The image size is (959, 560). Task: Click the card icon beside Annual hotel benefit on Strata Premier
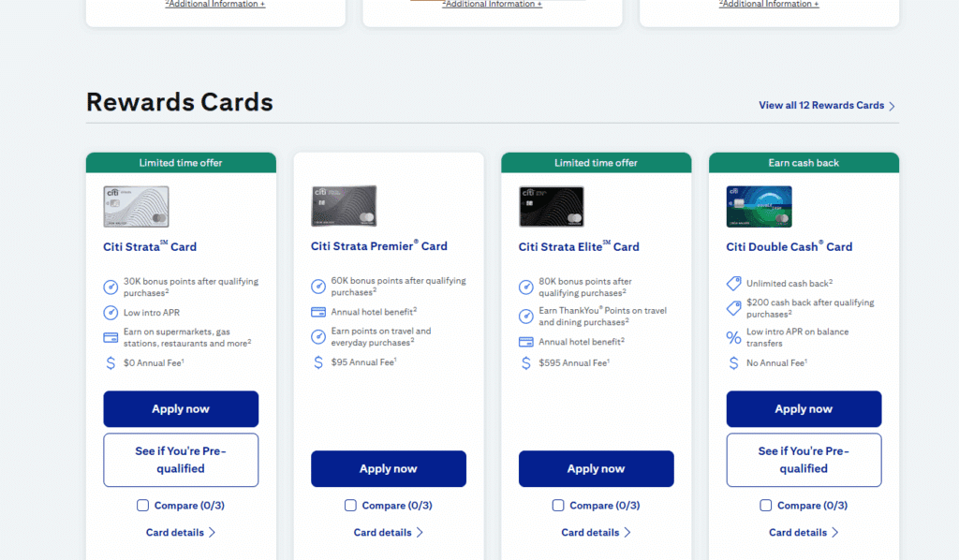point(318,312)
